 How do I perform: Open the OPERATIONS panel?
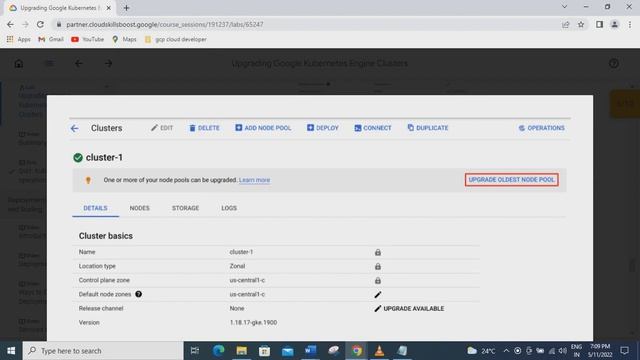click(542, 128)
